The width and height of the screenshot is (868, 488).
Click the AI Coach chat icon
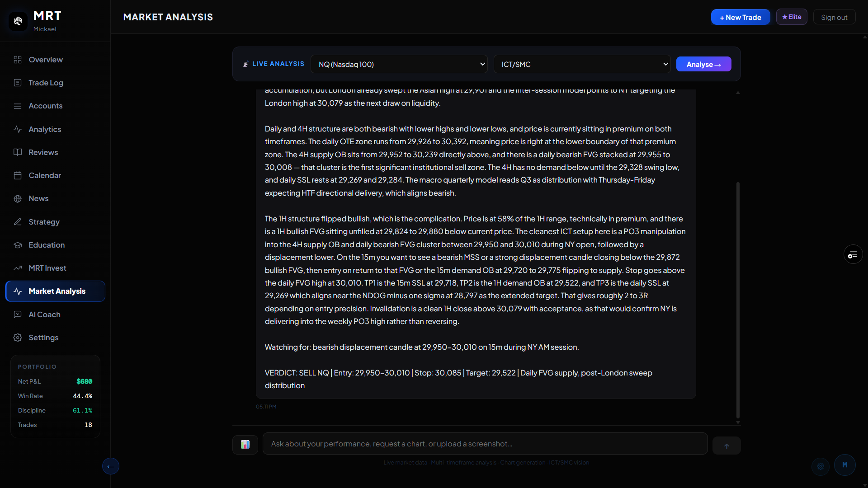[18, 314]
